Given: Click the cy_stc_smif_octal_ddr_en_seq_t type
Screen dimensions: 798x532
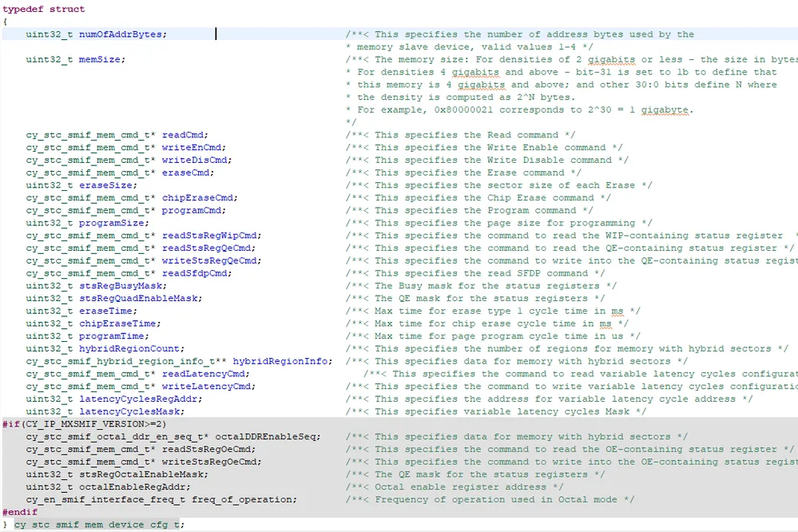Looking at the screenshot, I should pyautogui.click(x=114, y=437).
